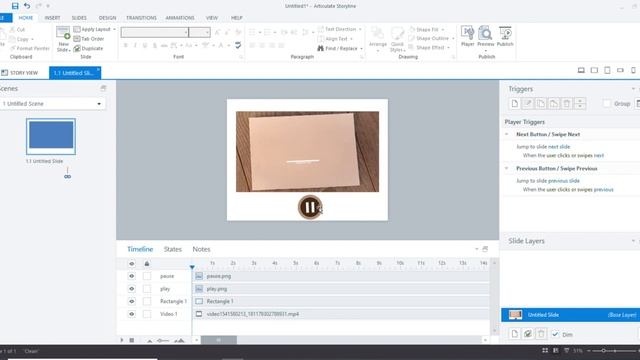Screen dimensions: 640x360
Task: Click the 'previous slide' trigger link
Action: pyautogui.click(x=564, y=181)
